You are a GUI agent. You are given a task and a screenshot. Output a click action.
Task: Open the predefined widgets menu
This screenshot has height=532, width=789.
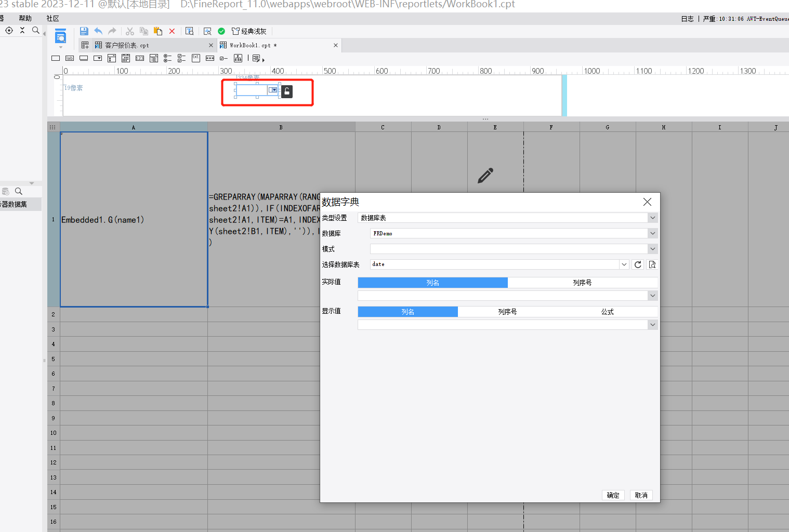tap(258, 58)
